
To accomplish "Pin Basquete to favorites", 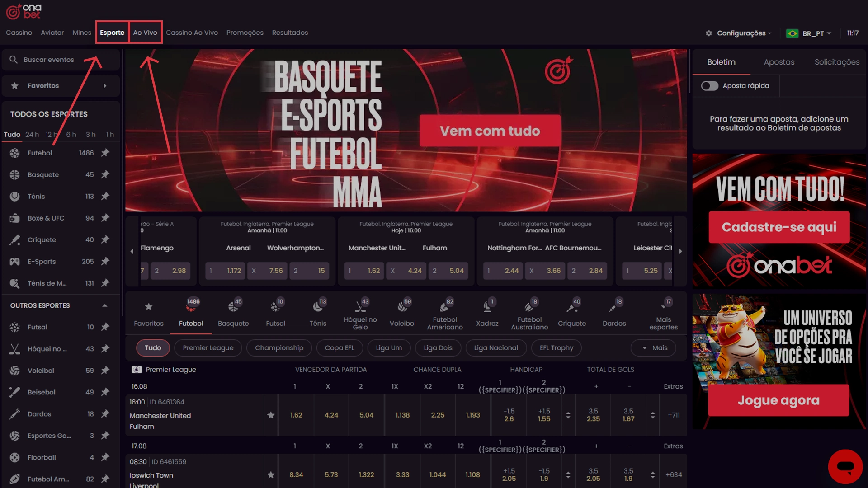I will click(105, 175).
